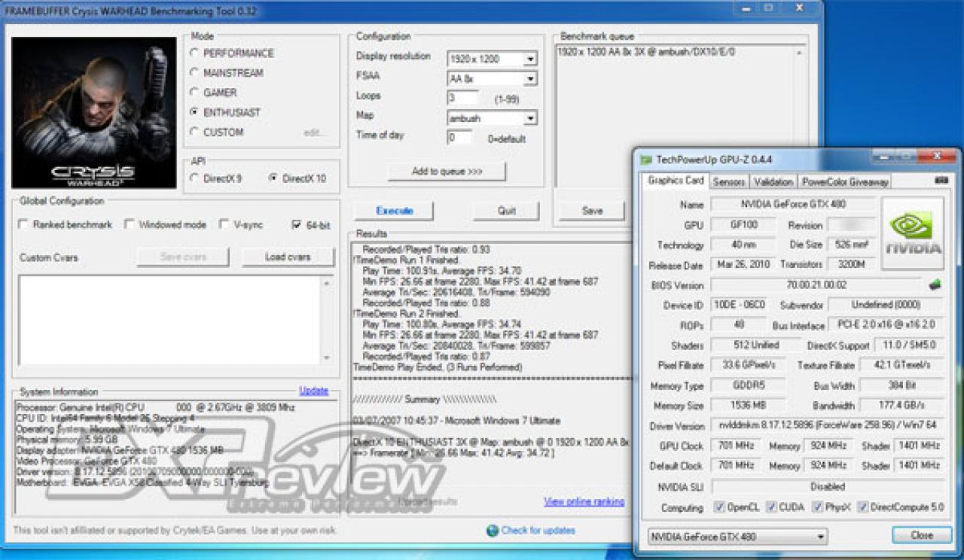Switch to the Validation tab
The image size is (964, 560).
pos(773,181)
